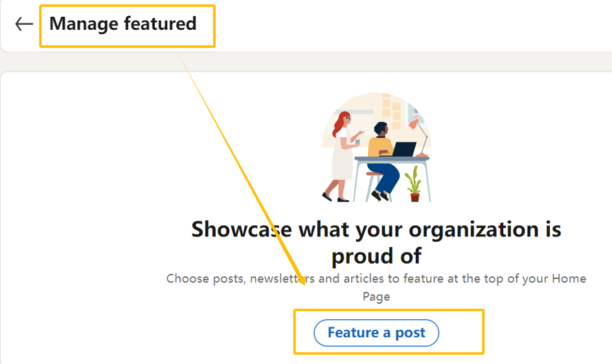Click the words proud of in heading
This screenshot has width=612, height=364.
point(376,256)
